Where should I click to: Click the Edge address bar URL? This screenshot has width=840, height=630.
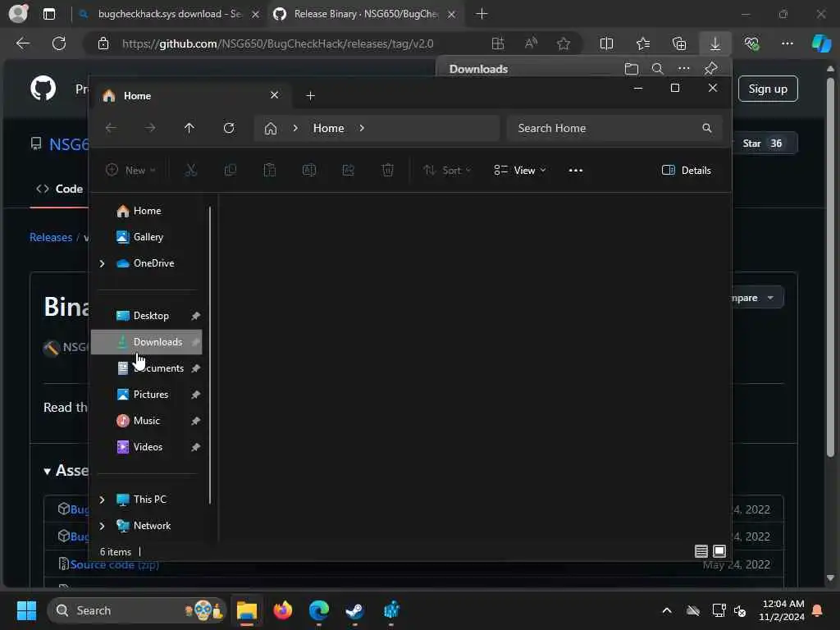click(x=277, y=44)
